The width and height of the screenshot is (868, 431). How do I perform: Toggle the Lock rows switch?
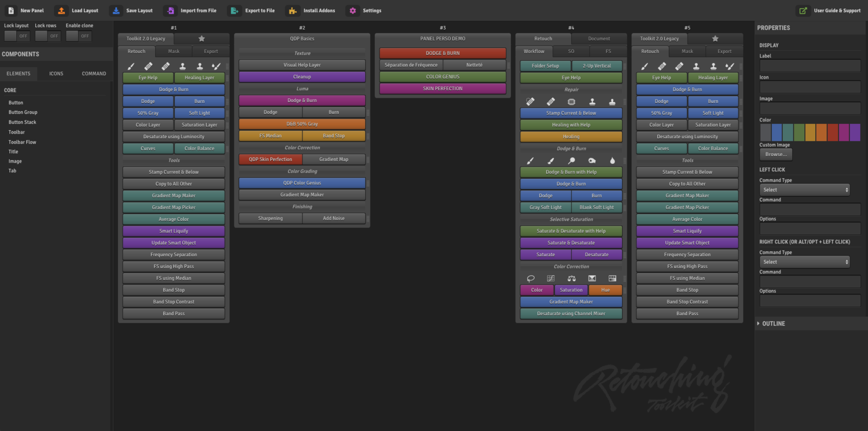tap(47, 36)
